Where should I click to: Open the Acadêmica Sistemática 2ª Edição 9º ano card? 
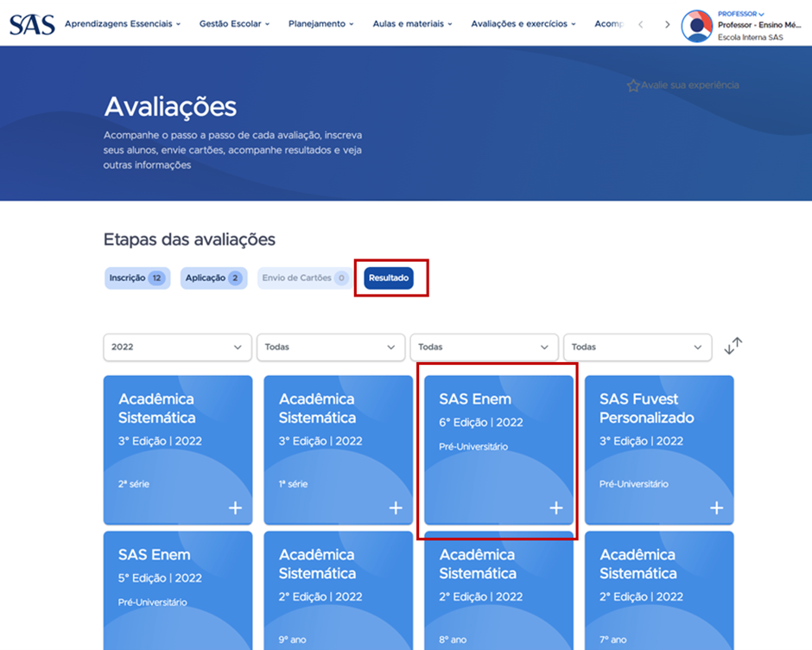click(x=339, y=590)
